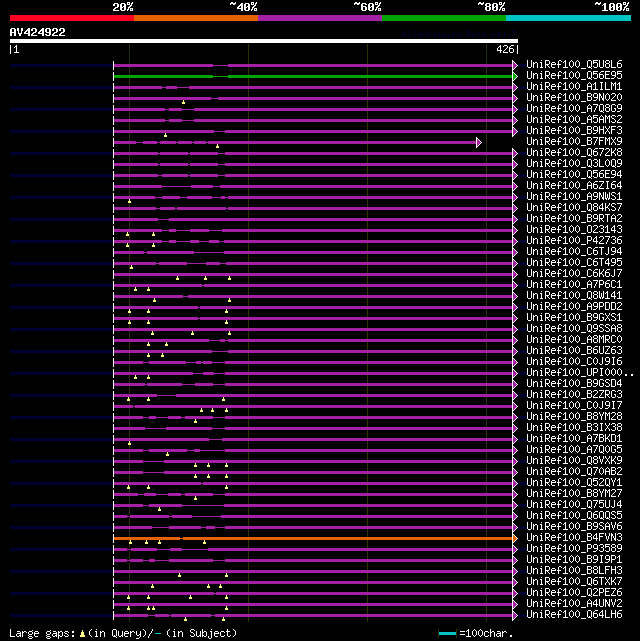Open the UniRef100_B8YM27 hit
Image resolution: width=640 pixels, height=641 pixels.
574,493
